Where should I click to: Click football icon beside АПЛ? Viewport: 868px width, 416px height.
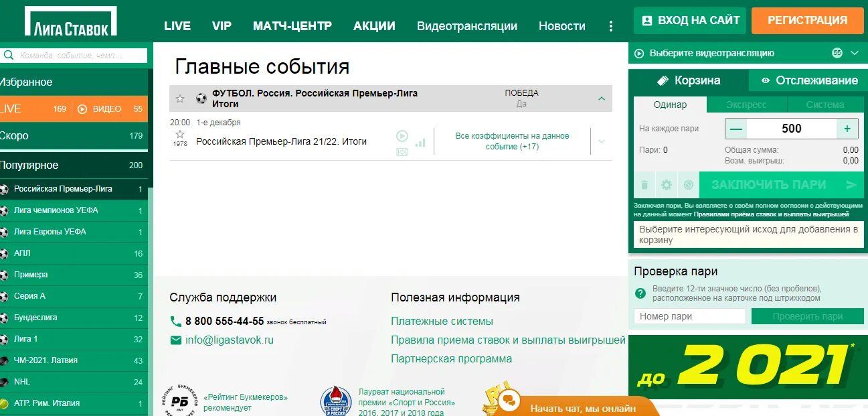(4, 253)
